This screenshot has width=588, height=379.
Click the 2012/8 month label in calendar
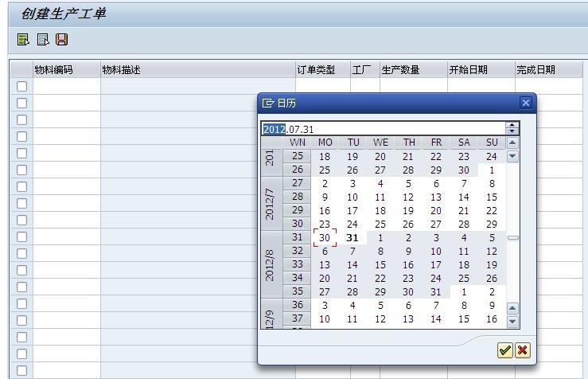[271, 264]
